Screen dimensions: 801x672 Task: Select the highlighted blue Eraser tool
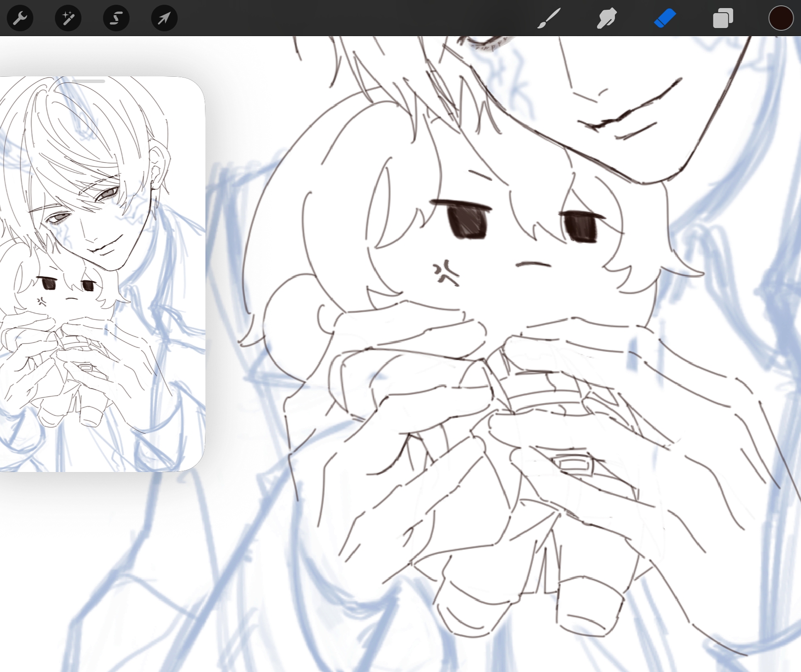tap(665, 18)
